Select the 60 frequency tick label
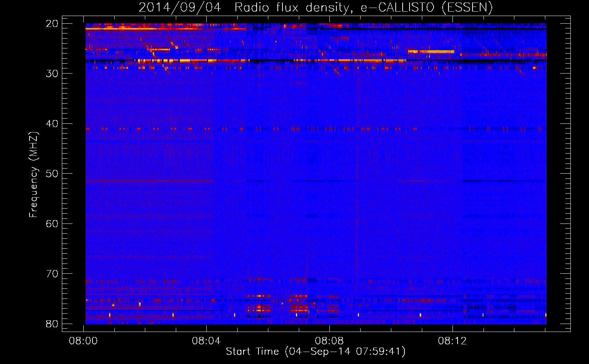Screen dimensions: 589x364 52,224
